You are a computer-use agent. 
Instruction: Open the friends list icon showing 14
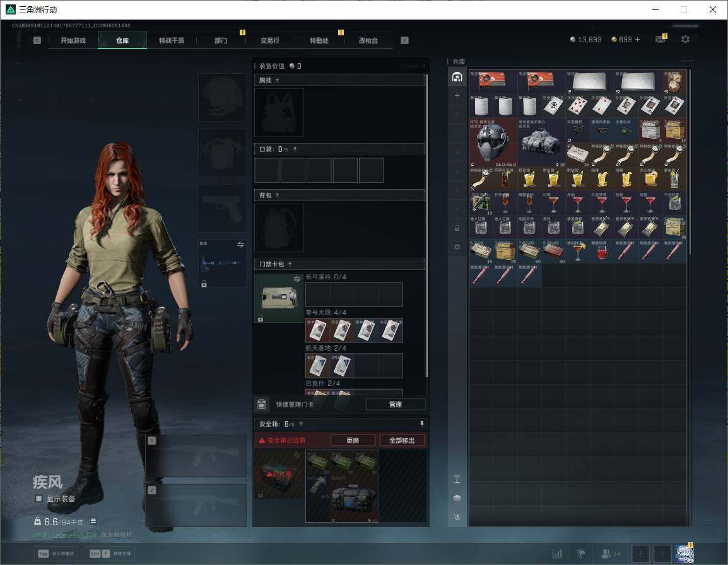(x=611, y=554)
